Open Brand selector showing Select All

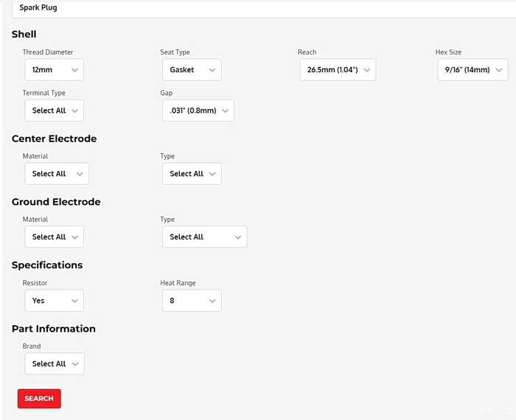pyautogui.click(x=54, y=364)
